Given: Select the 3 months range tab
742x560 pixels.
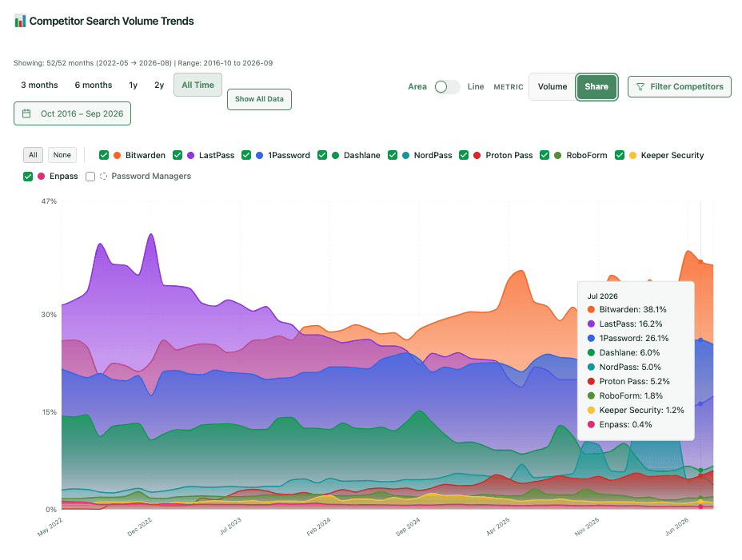Looking at the screenshot, I should pyautogui.click(x=39, y=85).
